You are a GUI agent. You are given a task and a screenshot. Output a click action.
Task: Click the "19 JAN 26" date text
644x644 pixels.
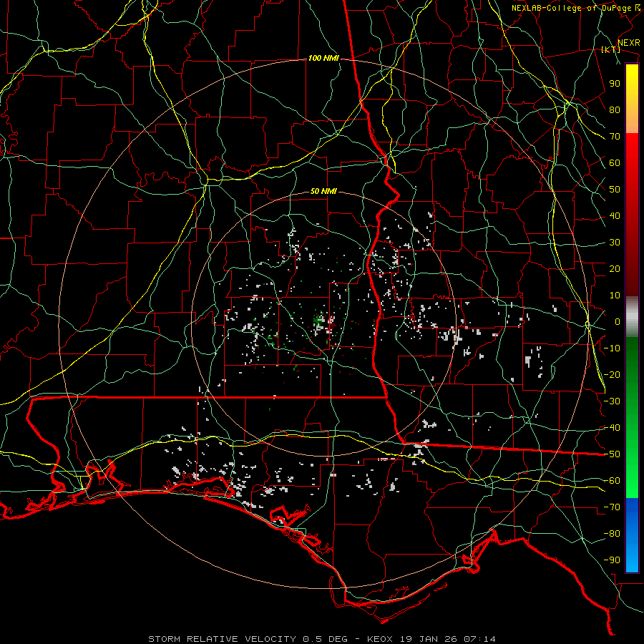[x=429, y=639]
